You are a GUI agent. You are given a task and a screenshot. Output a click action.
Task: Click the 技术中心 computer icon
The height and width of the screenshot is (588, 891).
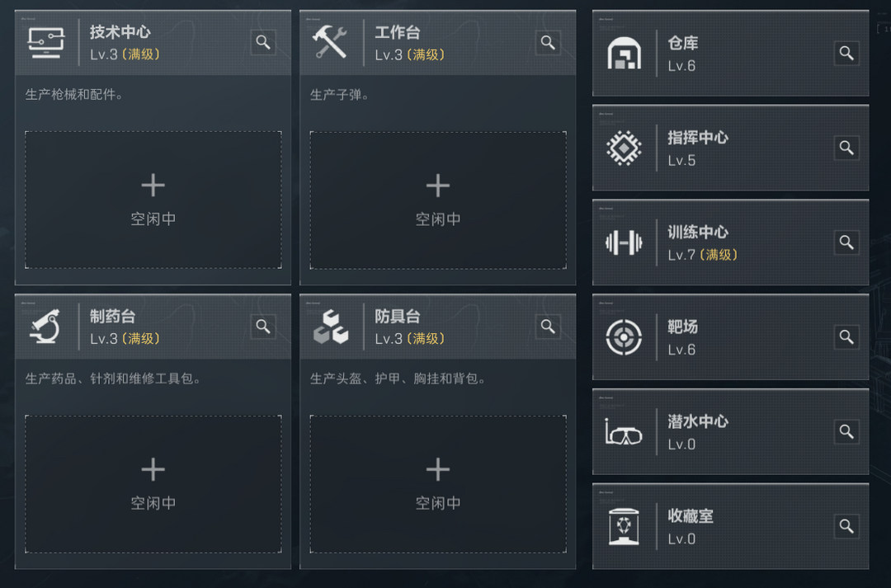46,42
